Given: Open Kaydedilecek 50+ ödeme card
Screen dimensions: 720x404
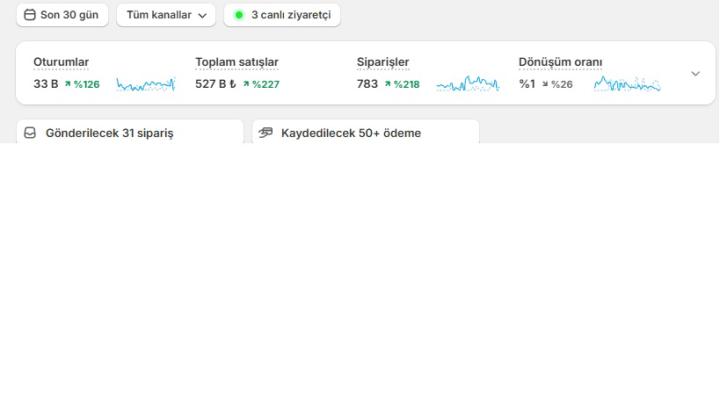Looking at the screenshot, I should click(x=366, y=132).
